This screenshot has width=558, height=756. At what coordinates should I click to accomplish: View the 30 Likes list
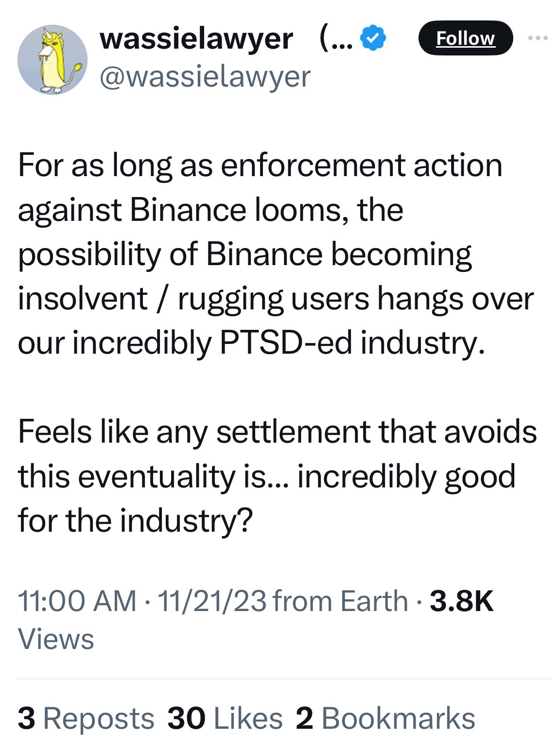225,719
